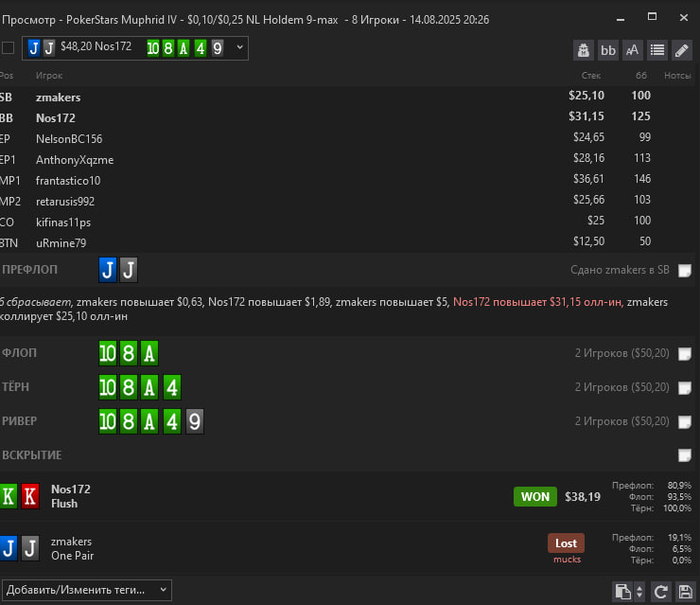The height and width of the screenshot is (605, 700).
Task: Click the Сдано zmakers в SB text
Action: pyautogui.click(x=620, y=270)
